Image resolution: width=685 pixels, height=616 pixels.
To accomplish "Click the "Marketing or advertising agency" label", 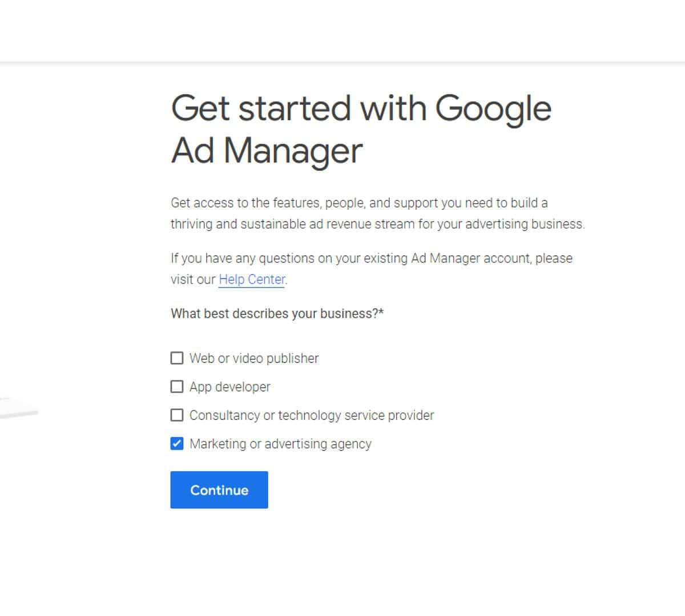I will [280, 444].
